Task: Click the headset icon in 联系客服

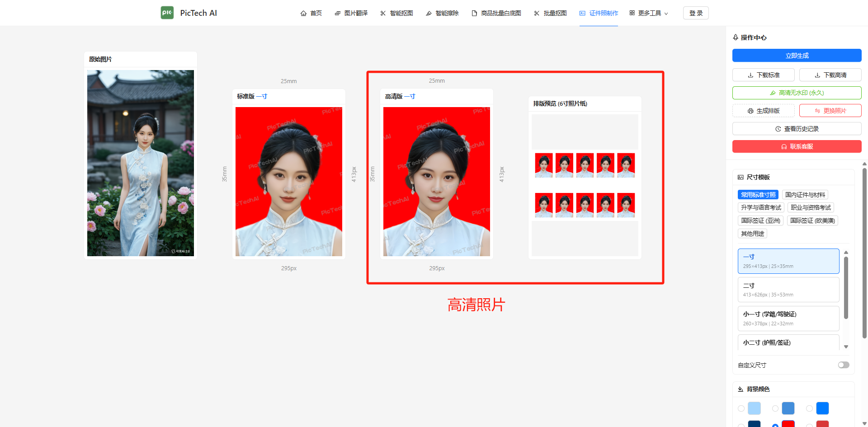Action: click(x=784, y=147)
